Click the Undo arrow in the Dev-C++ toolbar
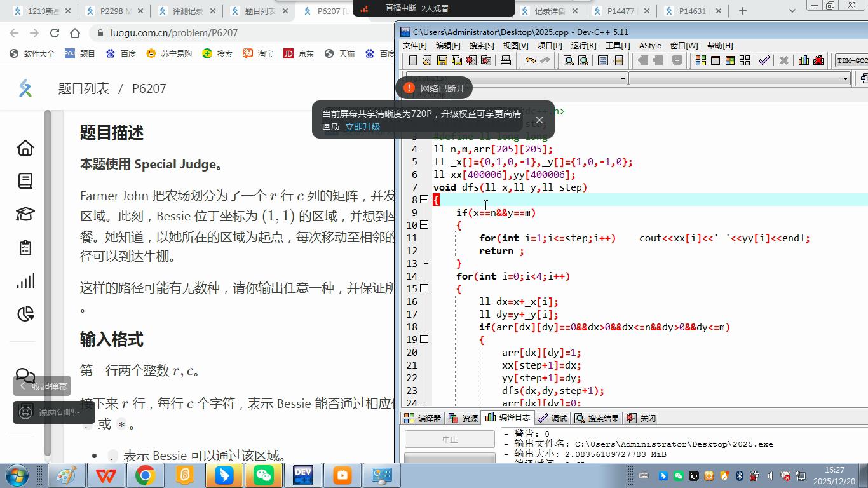The height and width of the screenshot is (488, 868). (530, 60)
